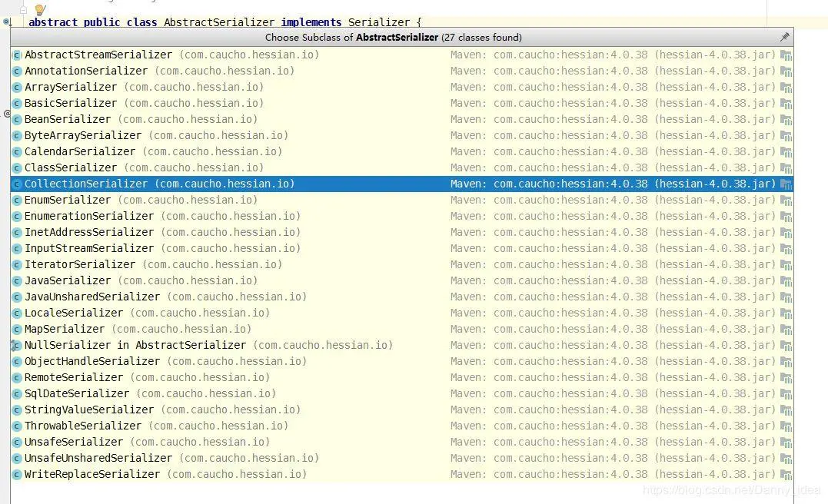The height and width of the screenshot is (504, 828).
Task: Navigate to JavaSerializer class
Action: [402, 280]
